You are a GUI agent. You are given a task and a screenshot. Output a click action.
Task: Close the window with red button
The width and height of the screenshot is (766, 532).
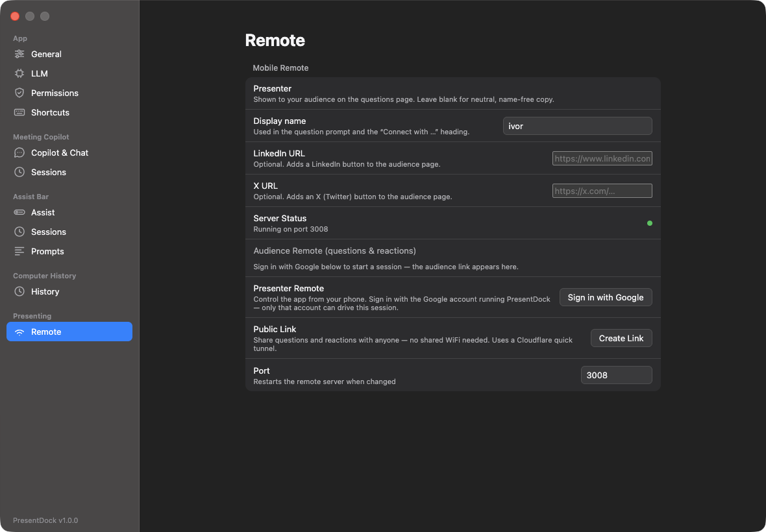click(15, 16)
